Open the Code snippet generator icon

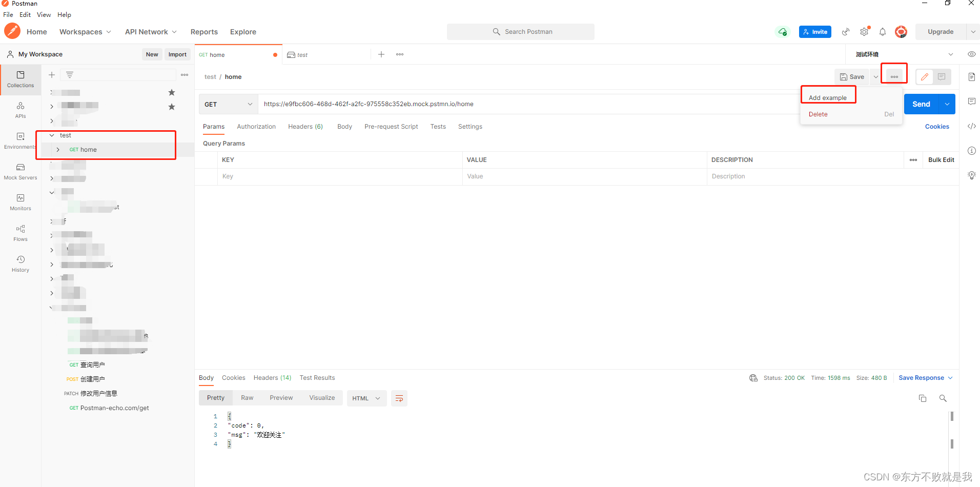coord(971,126)
